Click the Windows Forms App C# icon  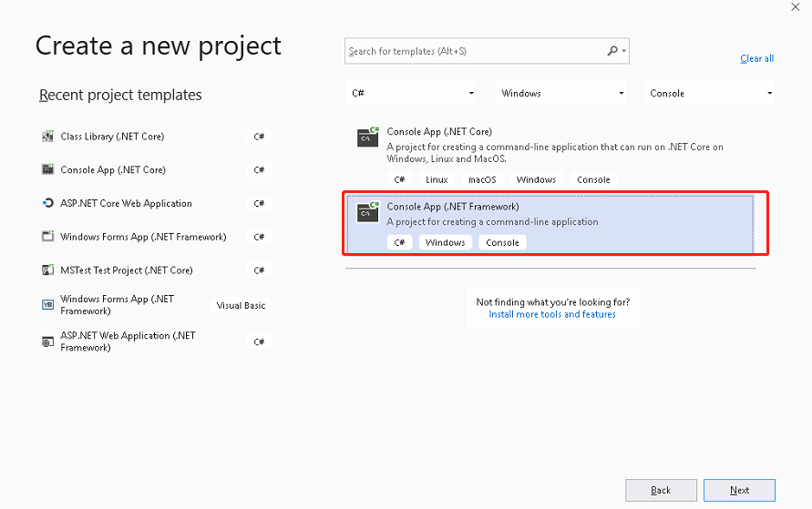(x=48, y=237)
